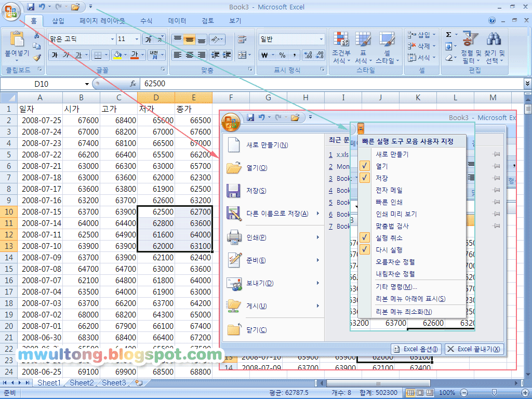Click the align text right button

[201, 55]
